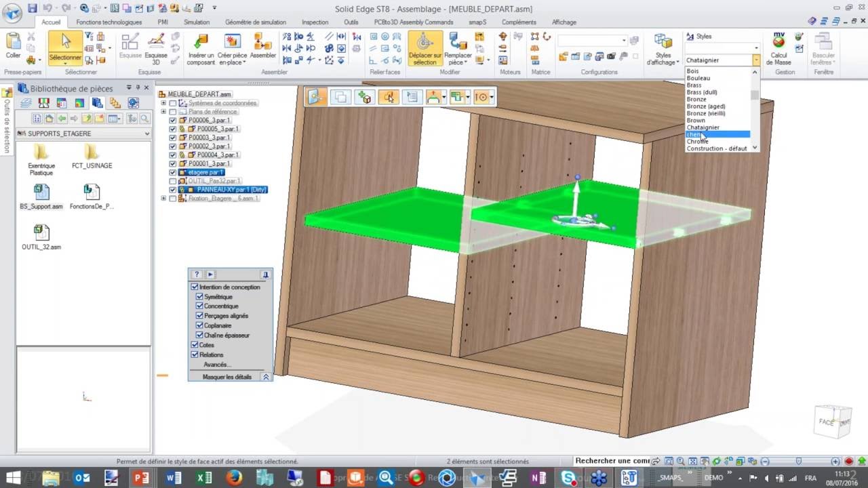Open Exentrique Plastique folder
The image size is (868, 488).
[x=41, y=159]
